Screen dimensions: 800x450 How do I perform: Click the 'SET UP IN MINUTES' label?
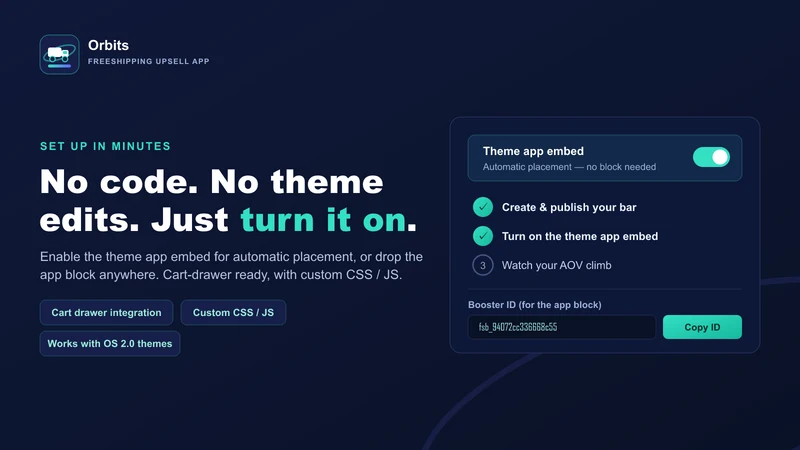(x=105, y=146)
